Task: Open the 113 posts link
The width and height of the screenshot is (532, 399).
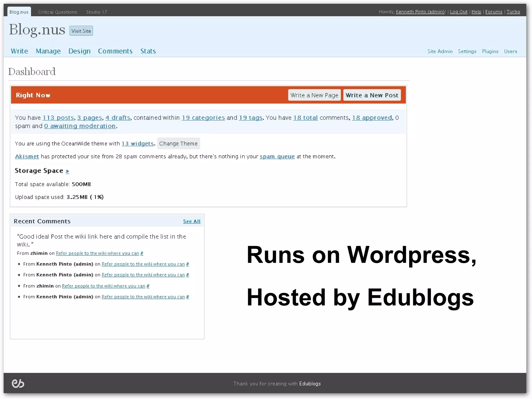Action: 58,118
